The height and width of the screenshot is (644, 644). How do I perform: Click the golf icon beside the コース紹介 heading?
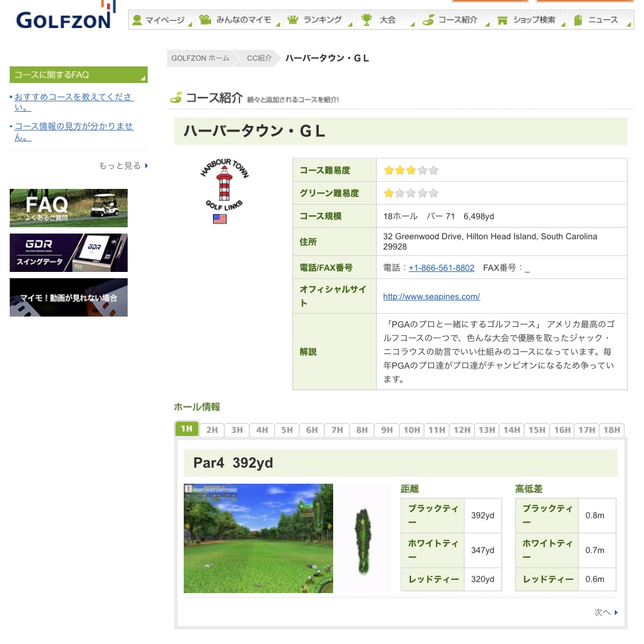(x=176, y=98)
